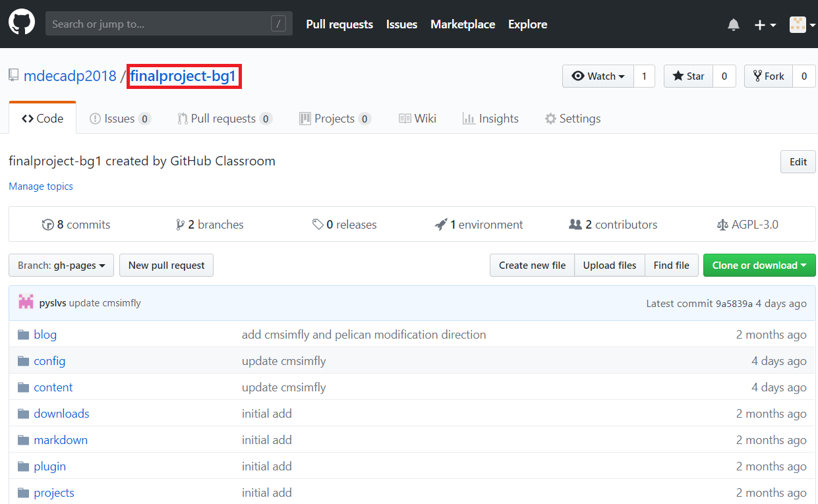Click the Manage topics link
The height and width of the screenshot is (504, 818).
tap(41, 186)
